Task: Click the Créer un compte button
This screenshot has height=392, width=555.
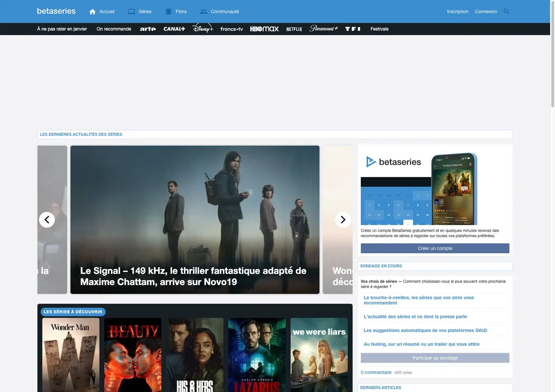Action: click(x=435, y=248)
